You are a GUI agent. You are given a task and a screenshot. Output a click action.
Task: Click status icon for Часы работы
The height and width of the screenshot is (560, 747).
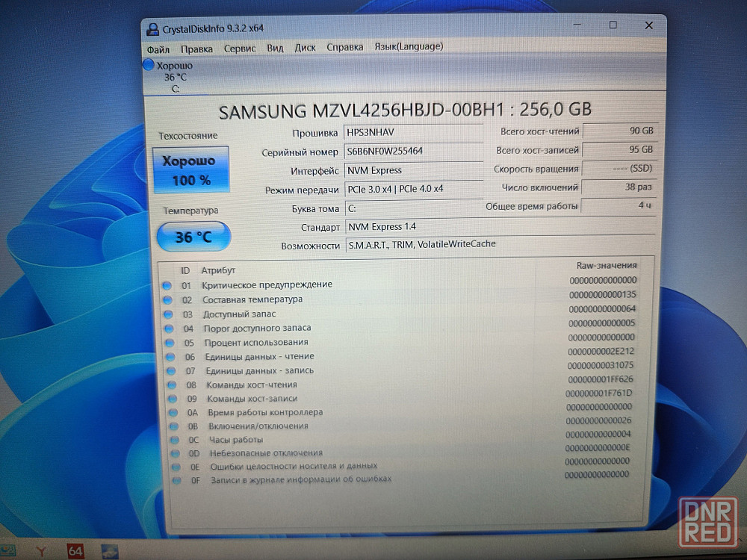pos(175,440)
